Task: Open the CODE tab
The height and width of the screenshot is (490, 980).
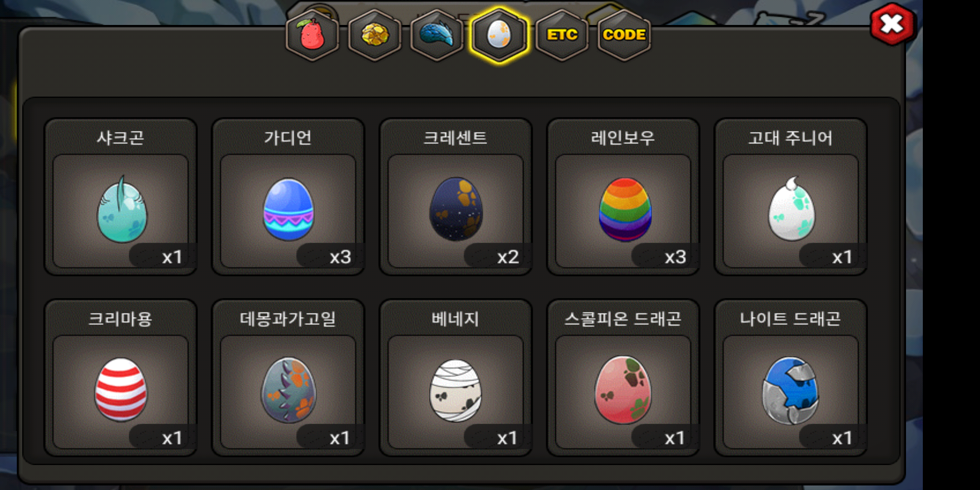Action: pos(624,34)
